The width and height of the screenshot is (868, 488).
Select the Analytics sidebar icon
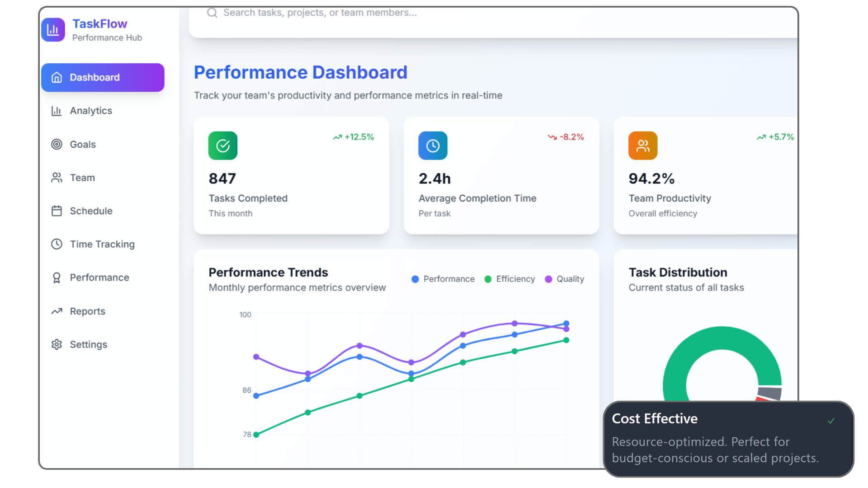click(x=57, y=111)
